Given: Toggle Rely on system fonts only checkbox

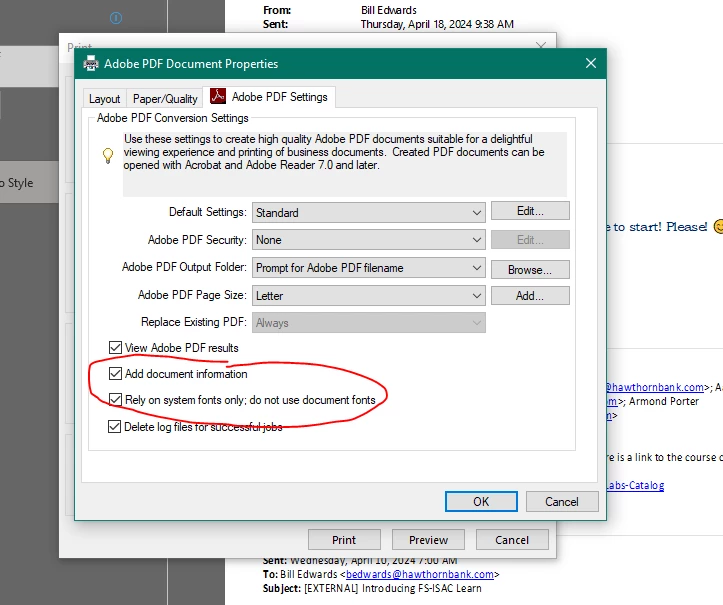Looking at the screenshot, I should pyautogui.click(x=115, y=399).
